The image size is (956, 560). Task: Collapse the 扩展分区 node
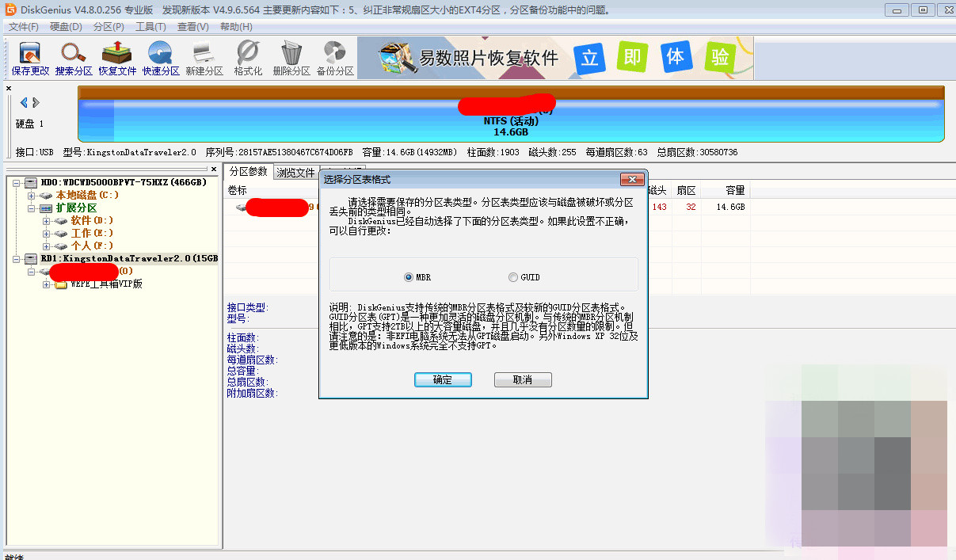tap(31, 208)
